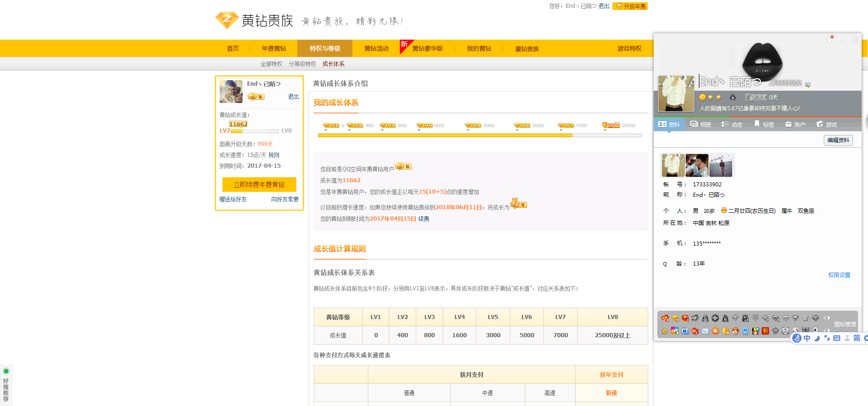Open the 我的黄钻 nav item
The width and height of the screenshot is (868, 406).
coord(479,48)
